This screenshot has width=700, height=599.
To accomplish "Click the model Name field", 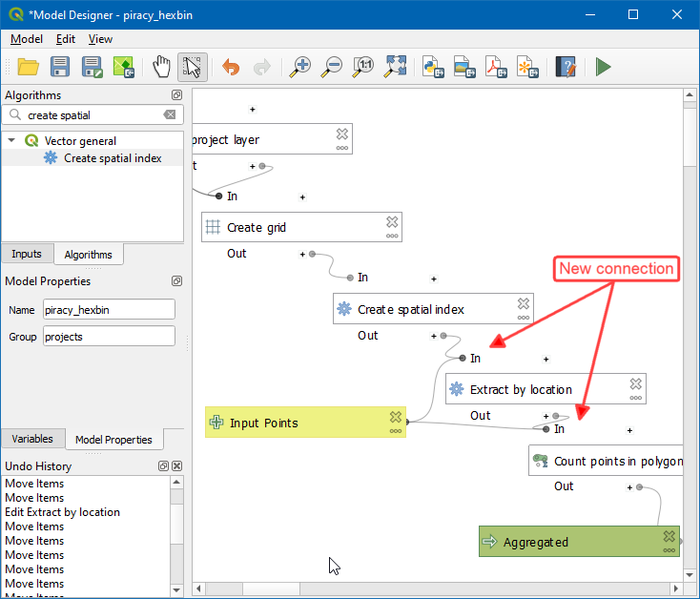I will [x=109, y=309].
